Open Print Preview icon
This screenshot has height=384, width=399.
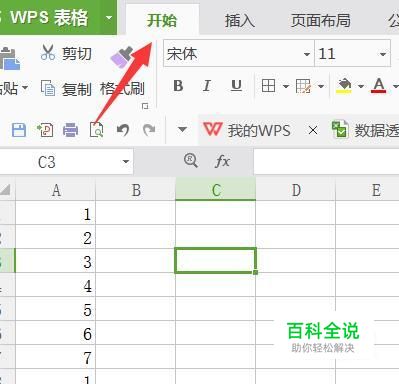[96, 130]
